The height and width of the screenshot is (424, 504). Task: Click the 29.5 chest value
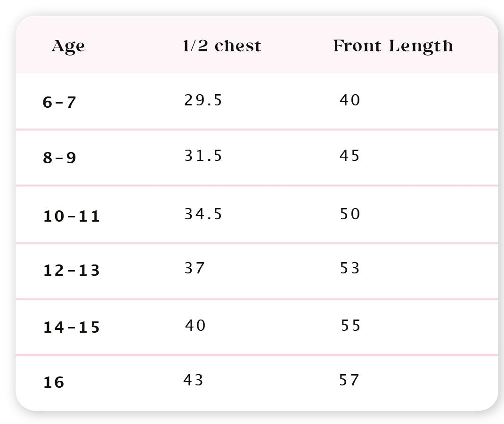203,100
